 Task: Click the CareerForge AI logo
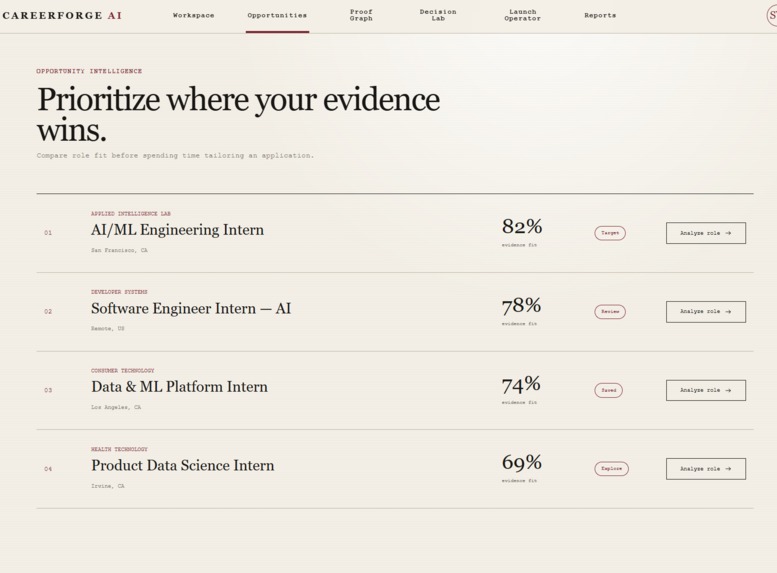(62, 15)
